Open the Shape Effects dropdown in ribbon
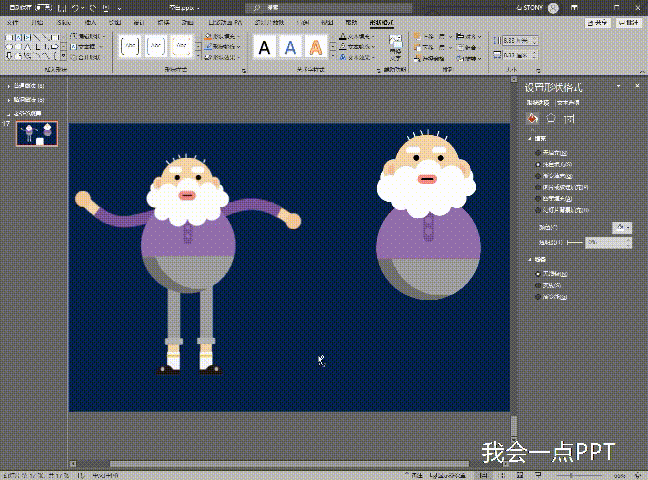This screenshot has height=480, width=648. click(x=222, y=57)
